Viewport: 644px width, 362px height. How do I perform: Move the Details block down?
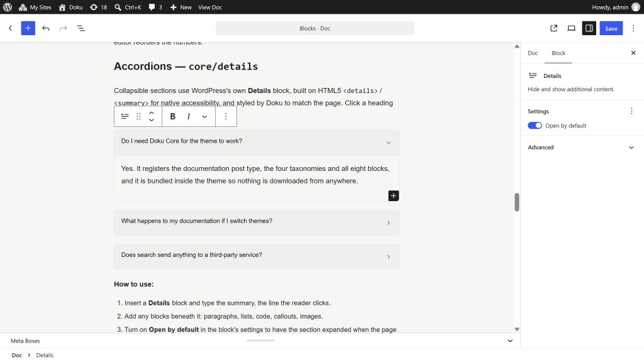point(152,120)
